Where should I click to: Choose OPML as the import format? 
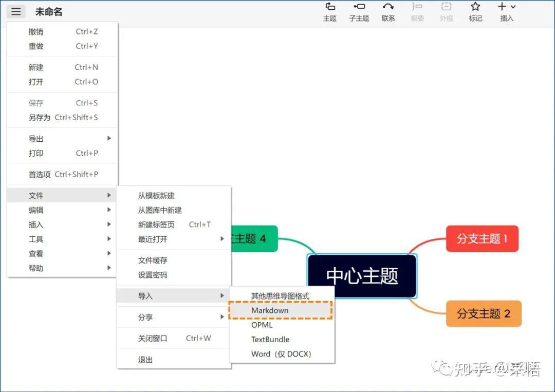(x=262, y=325)
